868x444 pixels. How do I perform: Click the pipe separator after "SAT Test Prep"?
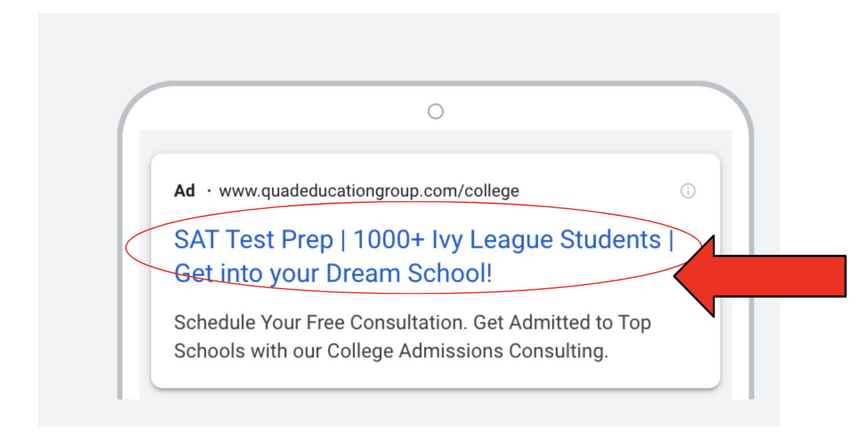pos(343,240)
